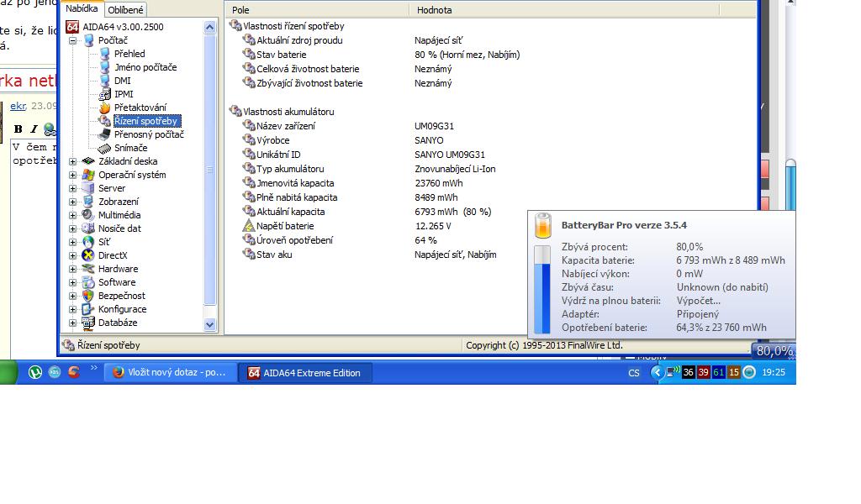The height and width of the screenshot is (504, 861).
Task: Select the Počítač computer icon
Action: point(88,40)
